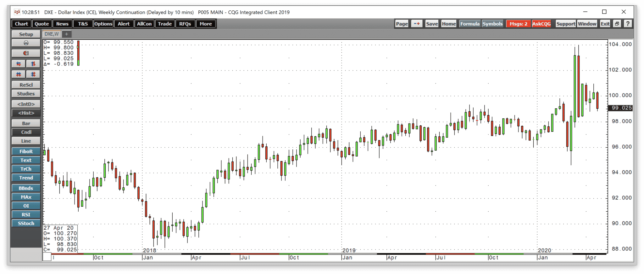The height and width of the screenshot is (274, 644).
Task: Click the question mark help icon
Action: 628,24
